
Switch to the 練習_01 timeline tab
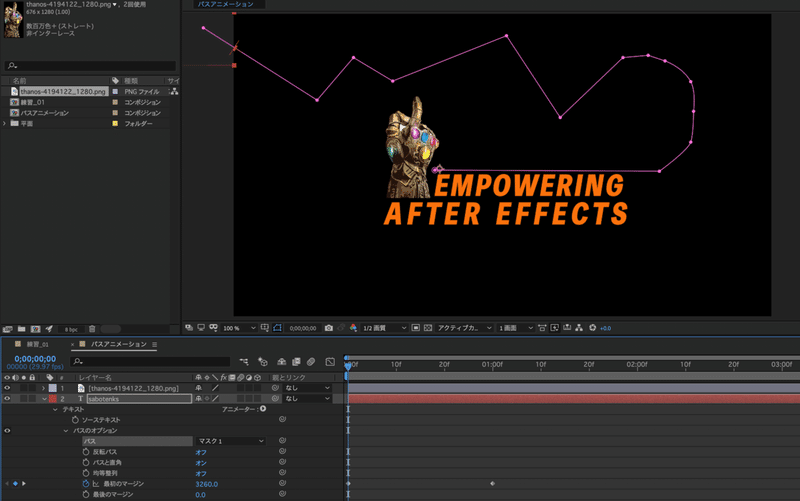point(37,344)
